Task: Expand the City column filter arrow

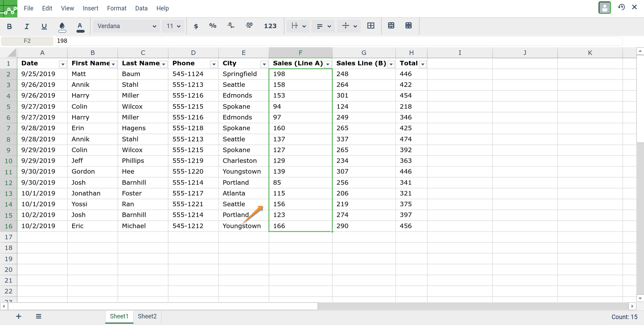Action: (x=264, y=64)
